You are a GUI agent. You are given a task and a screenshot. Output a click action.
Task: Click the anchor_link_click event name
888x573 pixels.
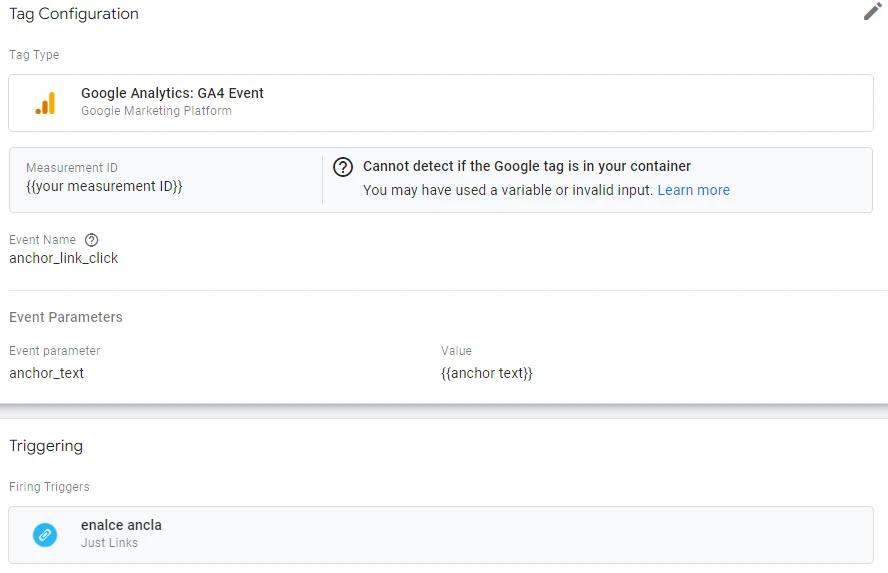(64, 258)
